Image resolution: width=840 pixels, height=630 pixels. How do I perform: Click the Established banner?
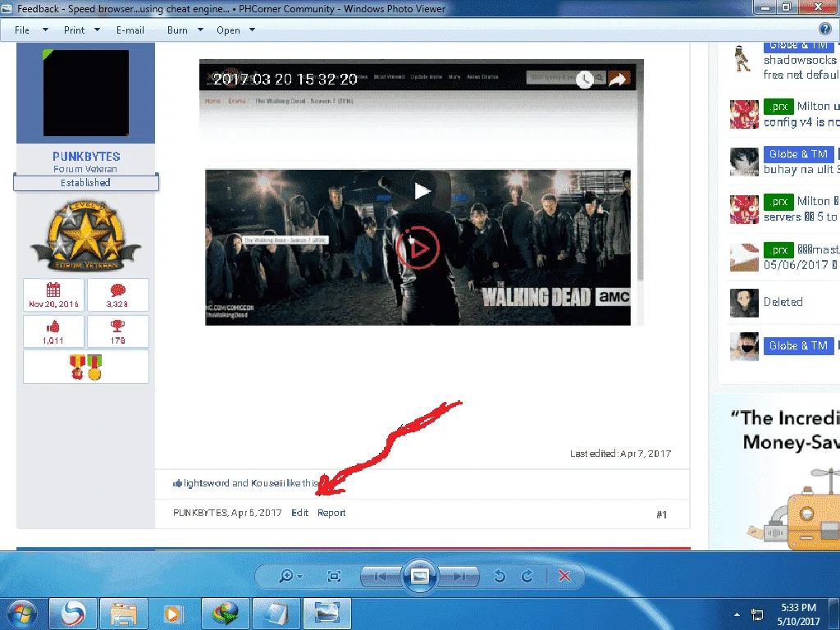pyautogui.click(x=85, y=183)
